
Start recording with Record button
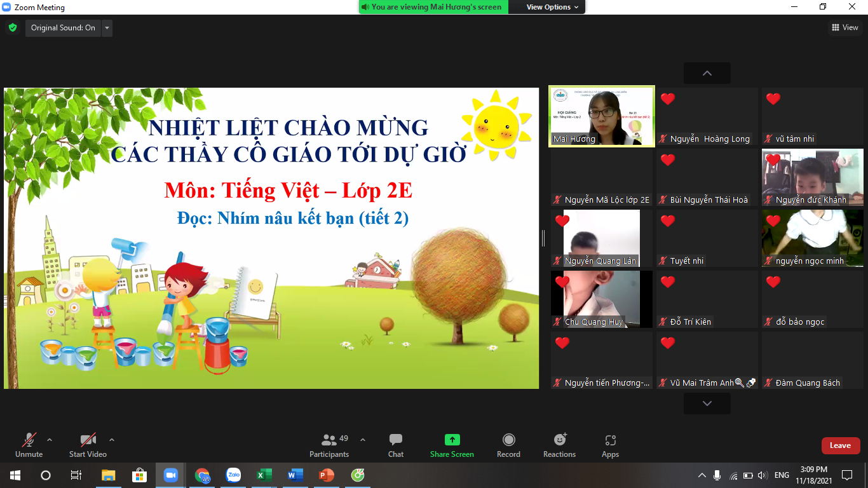tap(508, 445)
